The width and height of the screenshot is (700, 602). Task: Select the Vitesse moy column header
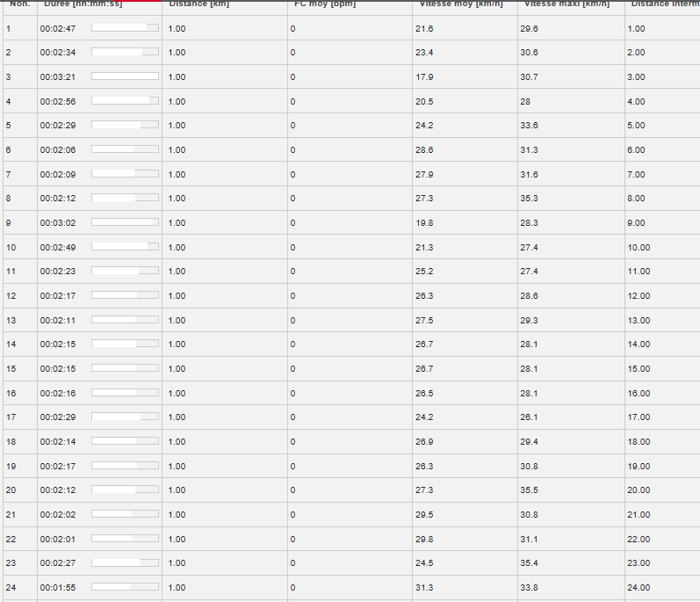461,4
